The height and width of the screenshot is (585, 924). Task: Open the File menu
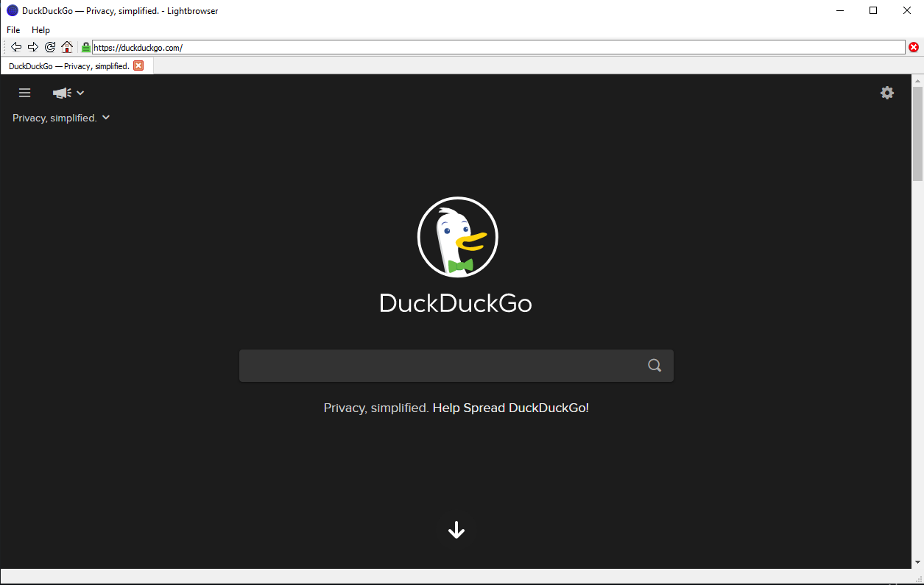click(13, 29)
